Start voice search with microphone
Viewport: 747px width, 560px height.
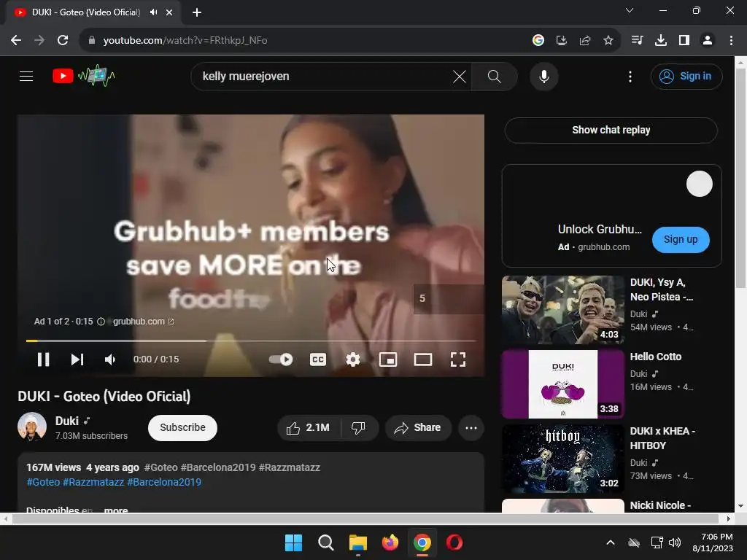click(x=543, y=76)
